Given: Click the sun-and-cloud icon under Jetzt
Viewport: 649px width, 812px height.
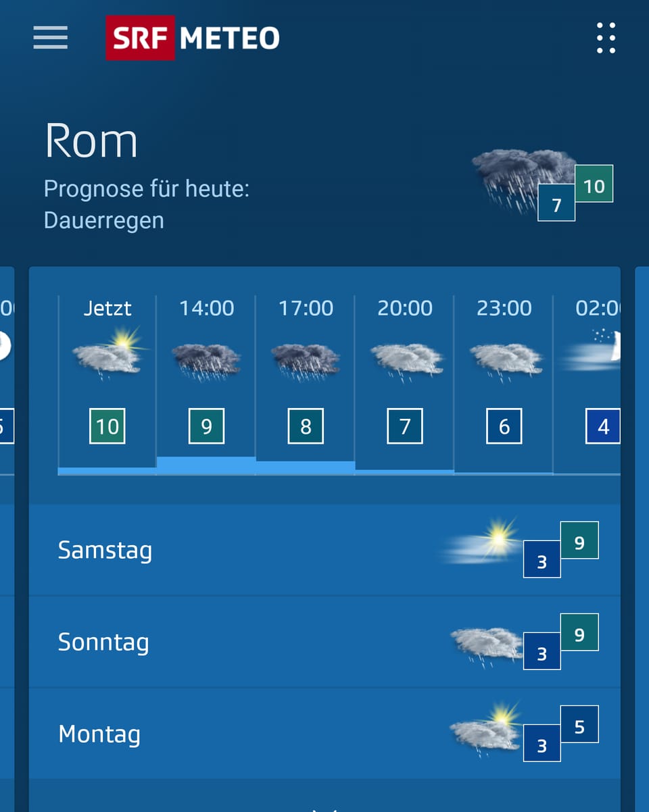Looking at the screenshot, I should [x=106, y=358].
